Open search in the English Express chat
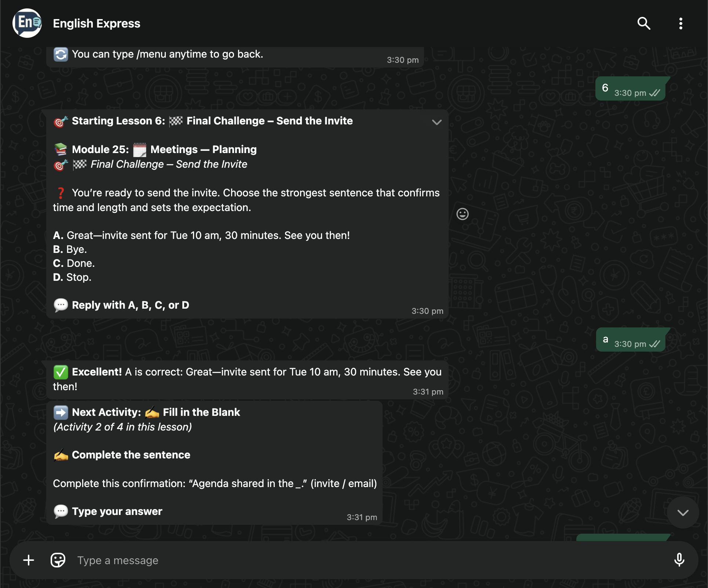 pos(644,23)
